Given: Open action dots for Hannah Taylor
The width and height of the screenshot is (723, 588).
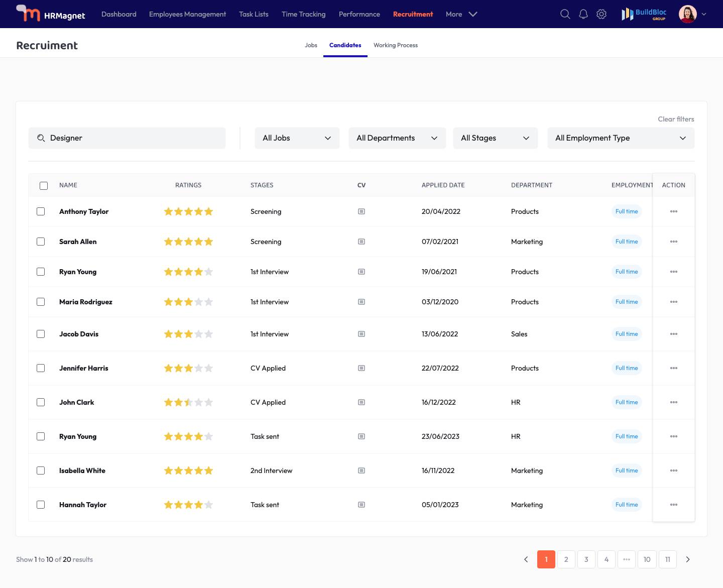Looking at the screenshot, I should [674, 505].
